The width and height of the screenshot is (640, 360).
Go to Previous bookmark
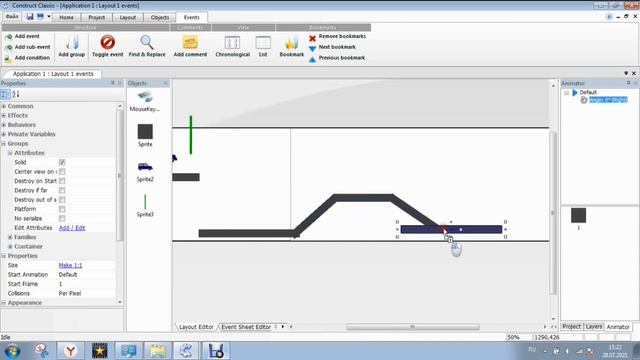coord(337,58)
